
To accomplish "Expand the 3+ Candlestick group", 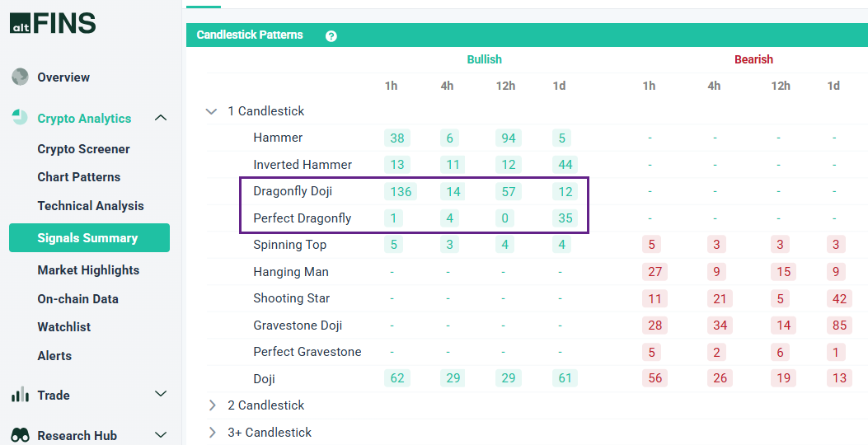I will point(212,433).
